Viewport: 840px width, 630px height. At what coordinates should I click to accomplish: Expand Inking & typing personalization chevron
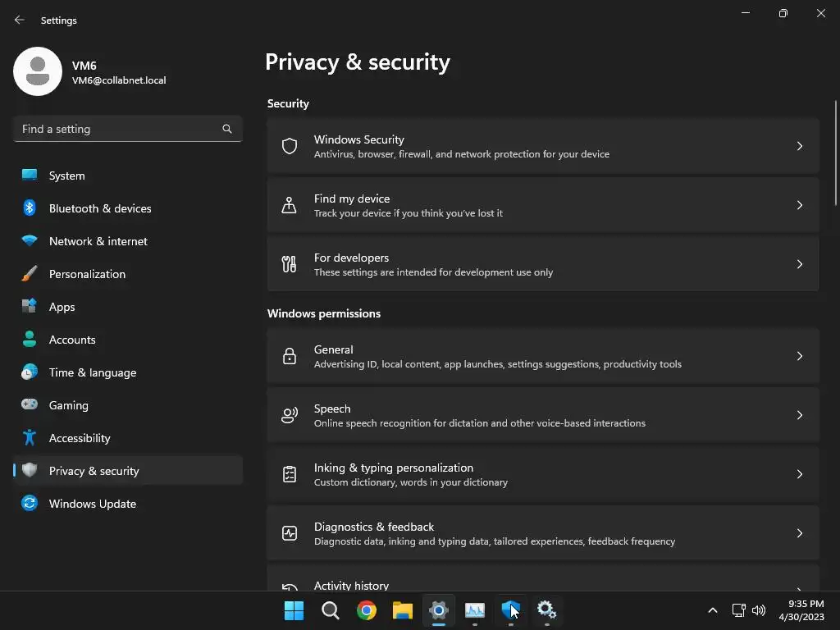point(799,474)
